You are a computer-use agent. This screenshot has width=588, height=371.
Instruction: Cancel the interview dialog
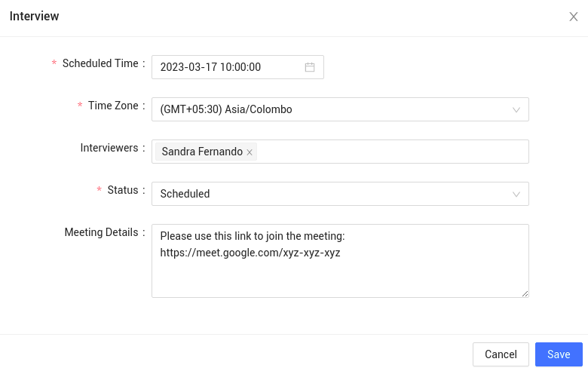click(501, 354)
